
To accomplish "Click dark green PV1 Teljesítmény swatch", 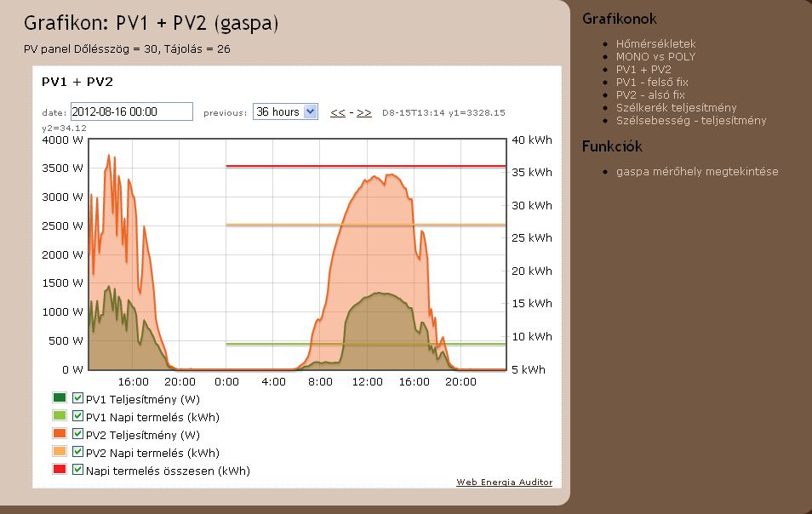I will coord(60,397).
